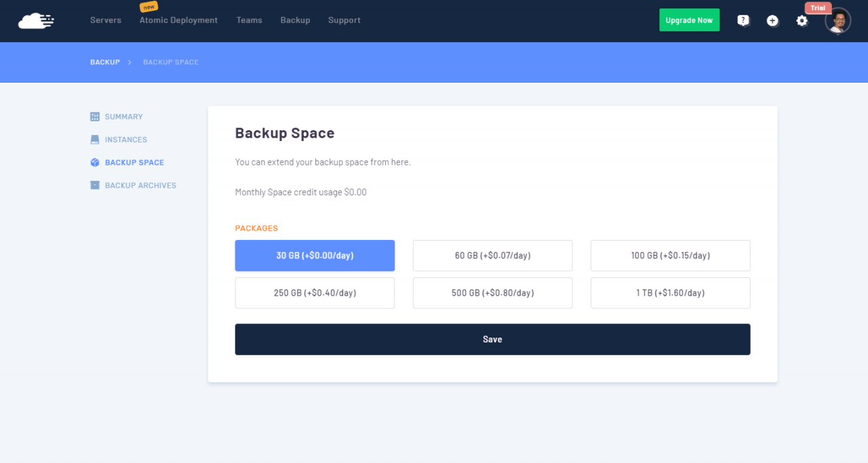Viewport: 868px width, 463px height.
Task: Open the settings gear icon
Action: pyautogui.click(x=802, y=21)
